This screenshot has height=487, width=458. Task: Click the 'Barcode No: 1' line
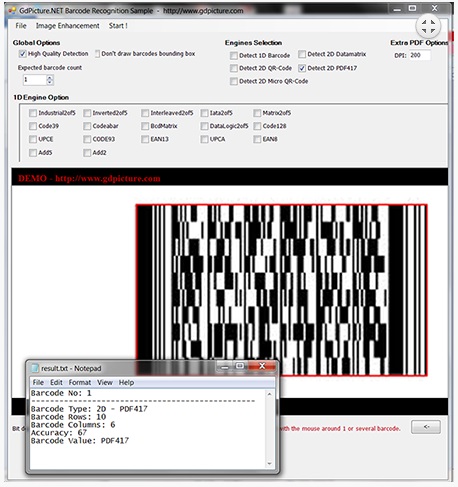click(x=61, y=393)
